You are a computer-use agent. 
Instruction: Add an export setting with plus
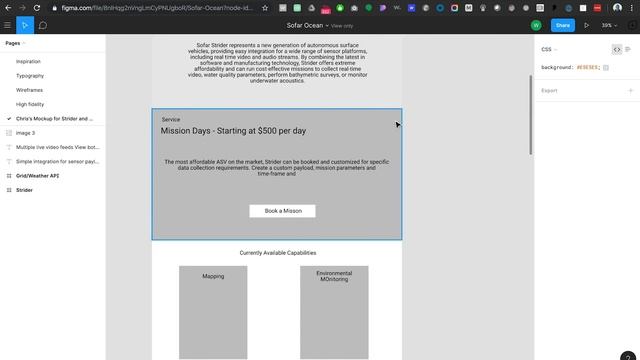pyautogui.click(x=630, y=91)
